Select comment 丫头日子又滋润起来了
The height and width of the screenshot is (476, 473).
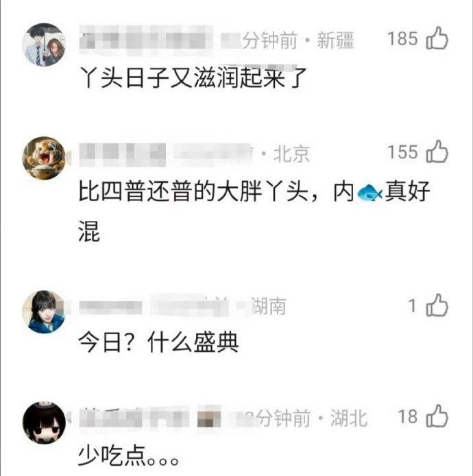point(193,78)
